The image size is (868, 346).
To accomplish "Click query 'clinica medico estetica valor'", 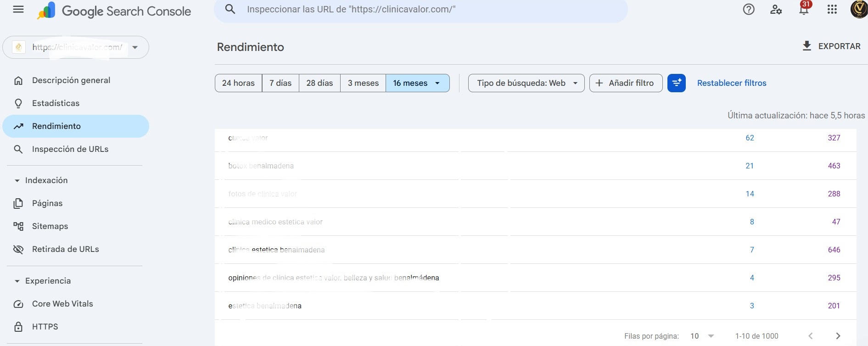I will coord(275,222).
